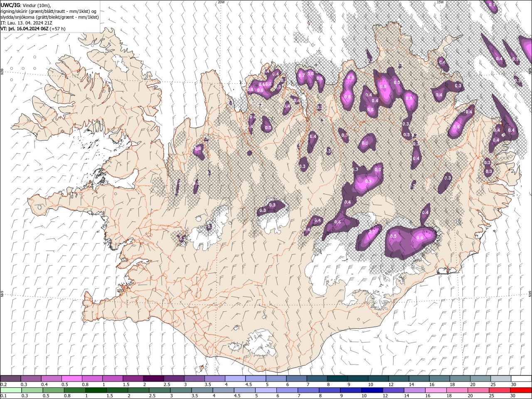Pick the upper legend swatch labeled 10

(379, 379)
